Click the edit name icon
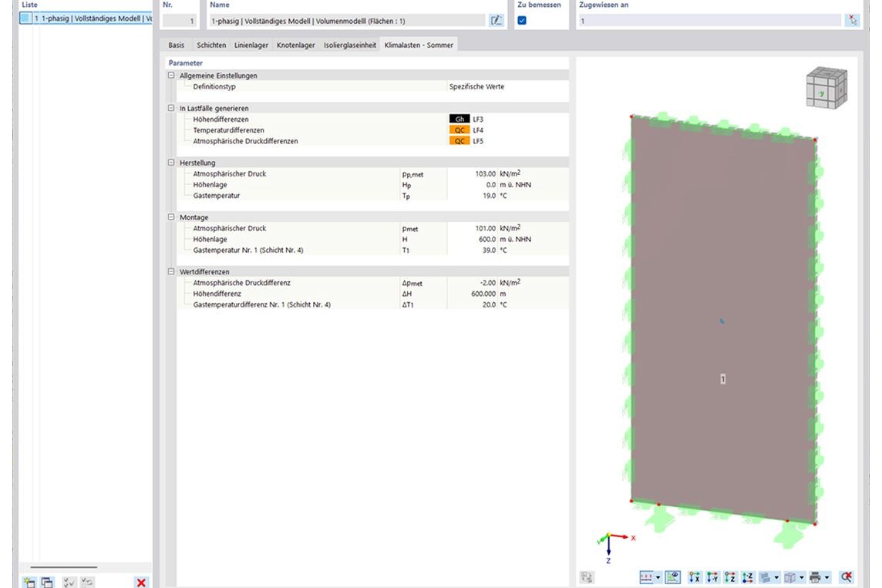The image size is (882, 588). pos(497,21)
